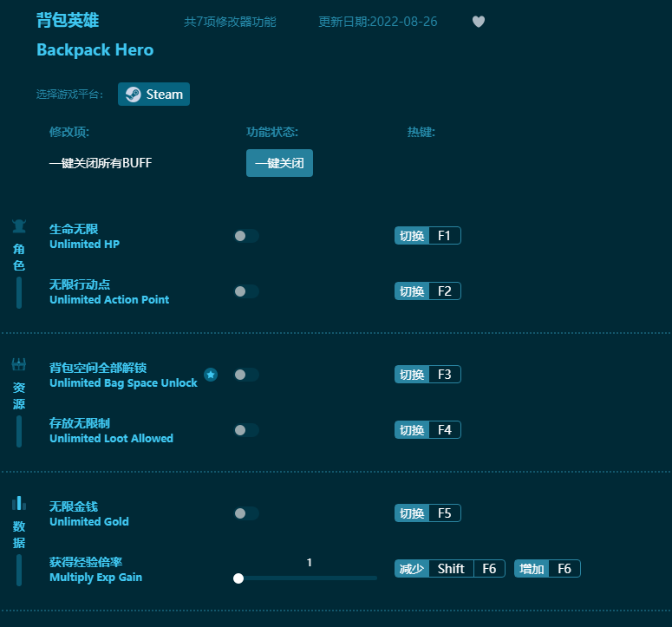
Task: Click the Steam logo icon
Action: (x=134, y=95)
